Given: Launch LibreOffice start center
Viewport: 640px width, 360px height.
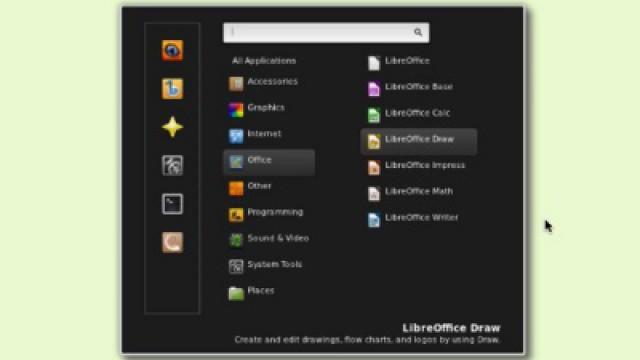Looking at the screenshot, I should click(418, 63).
